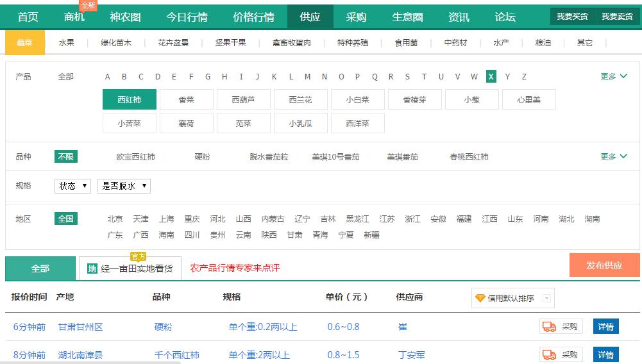Filter region by 内蒙古
642x364 pixels.
273,219
